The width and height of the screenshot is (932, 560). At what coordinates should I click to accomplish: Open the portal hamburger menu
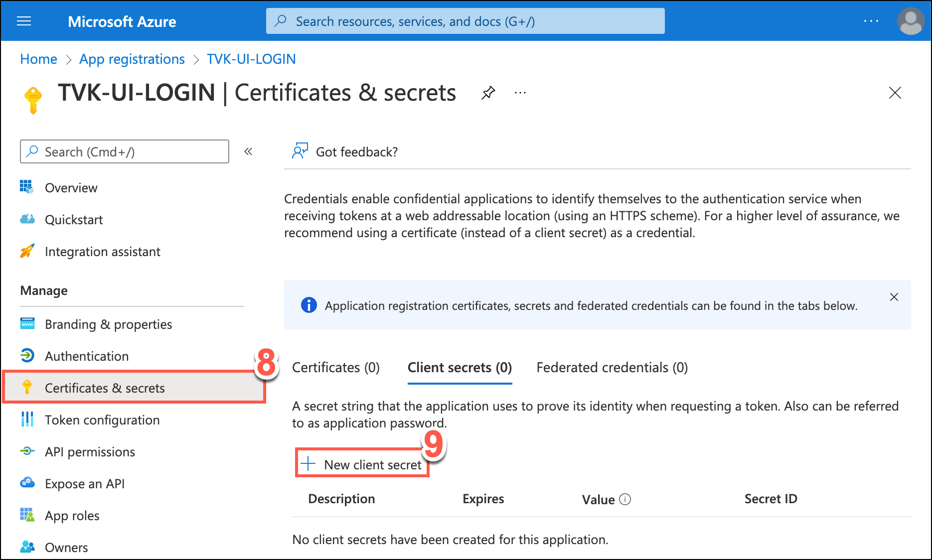24,20
